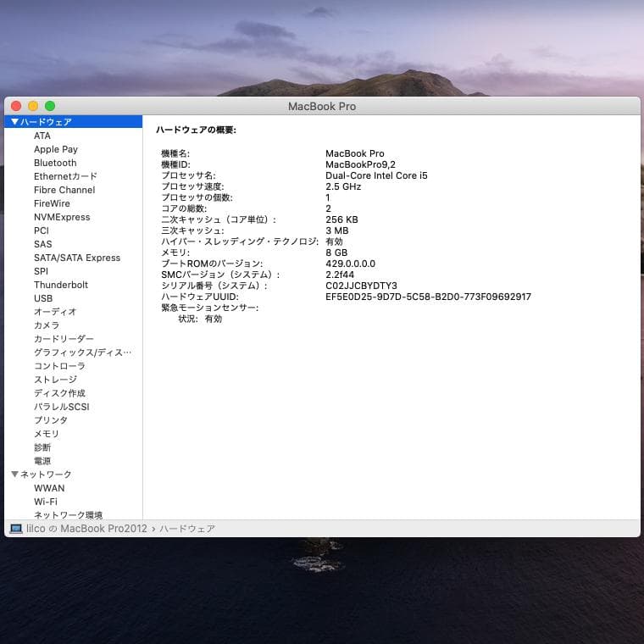The height and width of the screenshot is (644, 644).
Task: Open the Wi-Fi entry
Action: click(x=46, y=502)
